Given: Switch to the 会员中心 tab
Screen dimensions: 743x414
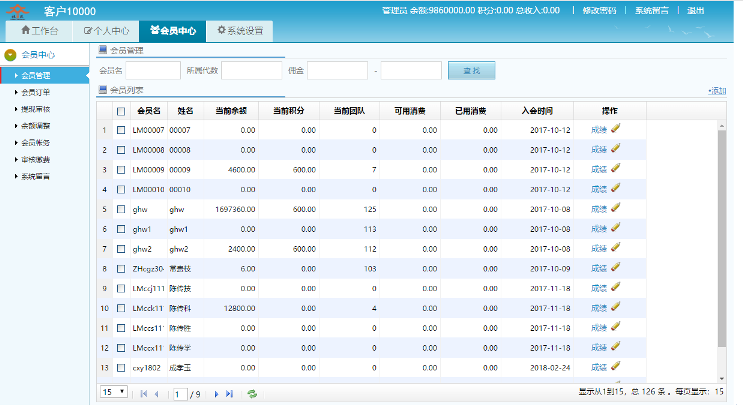Looking at the screenshot, I should pos(173,31).
